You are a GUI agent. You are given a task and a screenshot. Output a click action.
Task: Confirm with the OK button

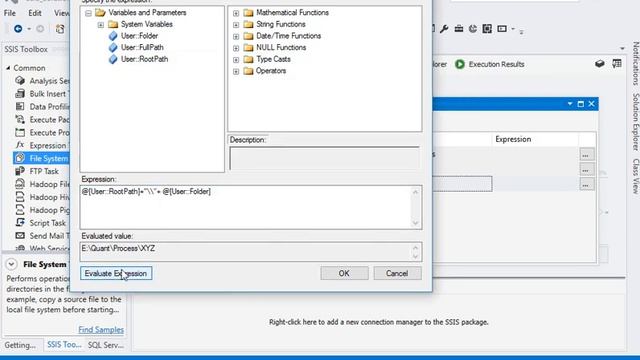pyautogui.click(x=344, y=273)
